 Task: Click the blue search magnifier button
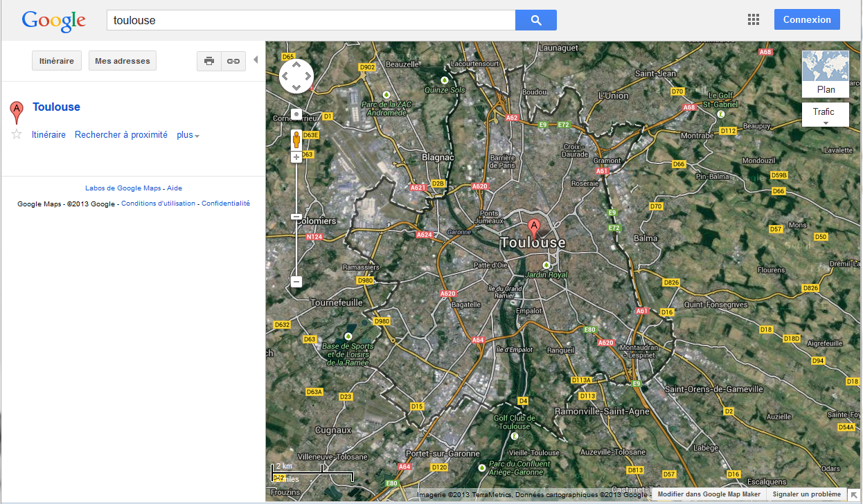coord(536,20)
